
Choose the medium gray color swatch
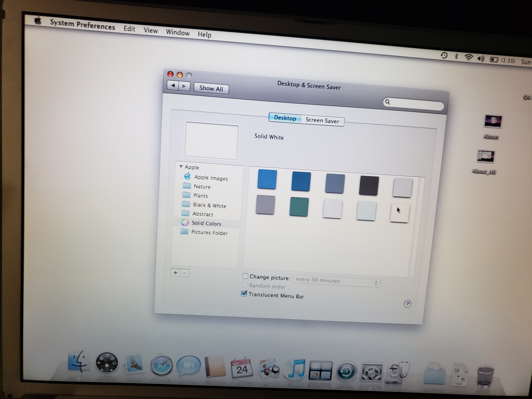tap(265, 204)
